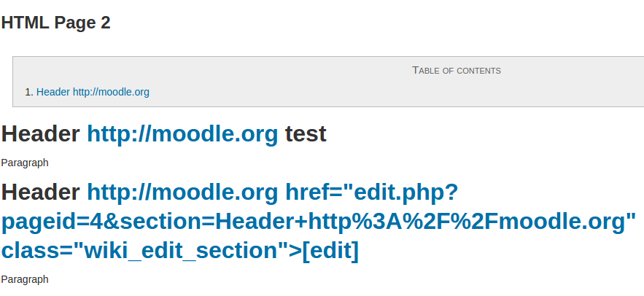The image size is (644, 296).
Task: Click 'Header+http%3A%2F%2Fmoodle.org"' encoded text
Action: (425, 222)
